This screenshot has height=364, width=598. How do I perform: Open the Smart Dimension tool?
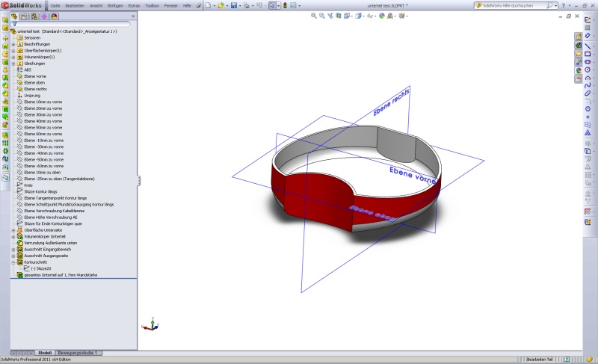click(588, 36)
